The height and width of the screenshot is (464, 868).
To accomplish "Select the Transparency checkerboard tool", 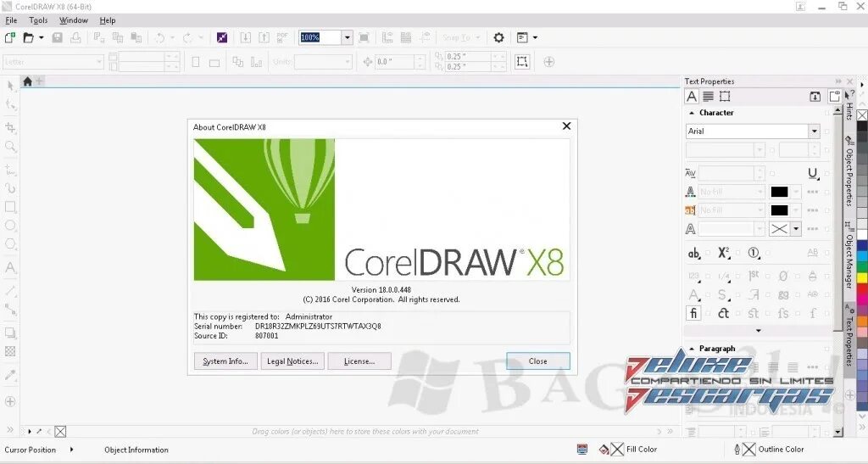I will (10, 351).
